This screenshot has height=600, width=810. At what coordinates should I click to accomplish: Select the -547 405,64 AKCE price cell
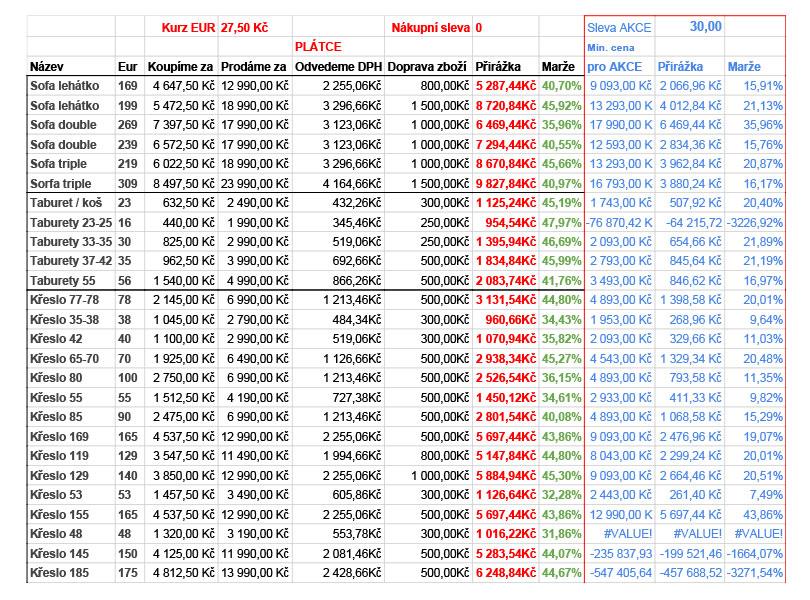pyautogui.click(x=620, y=573)
